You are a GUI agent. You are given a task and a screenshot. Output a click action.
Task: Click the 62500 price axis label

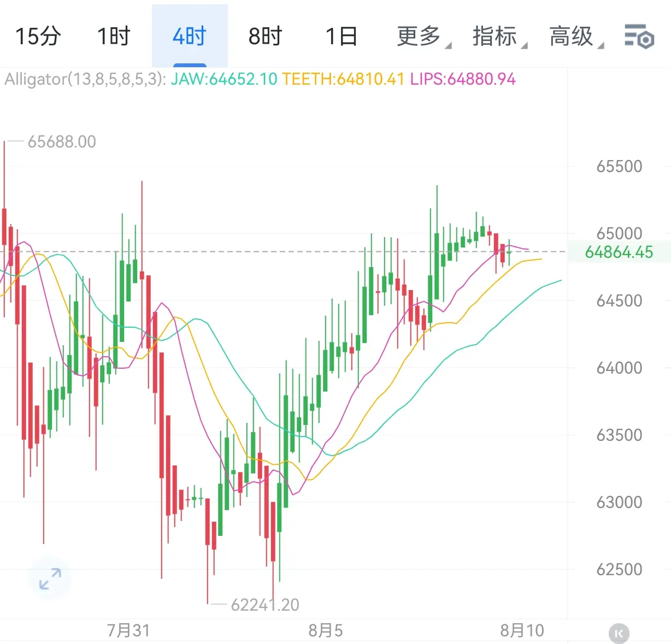[619, 570]
